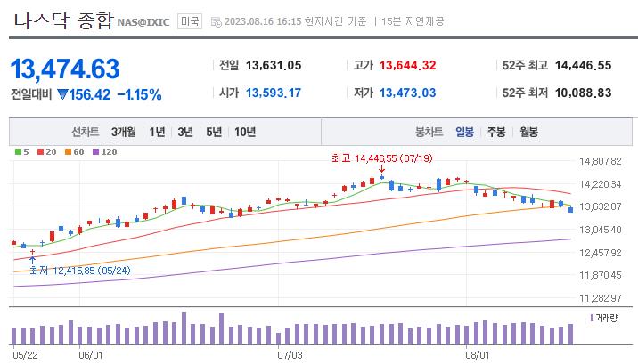The height and width of the screenshot is (364, 638).
Task: Click the 거래량 volume legend swatch
Action: [592, 318]
